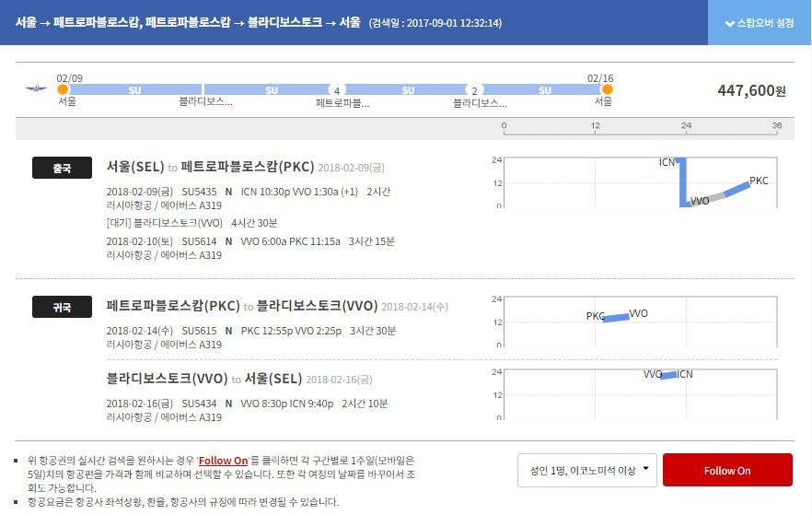Viewport: 812px width, 515px height.
Task: Click flight number SU5435
Action: pyautogui.click(x=199, y=192)
